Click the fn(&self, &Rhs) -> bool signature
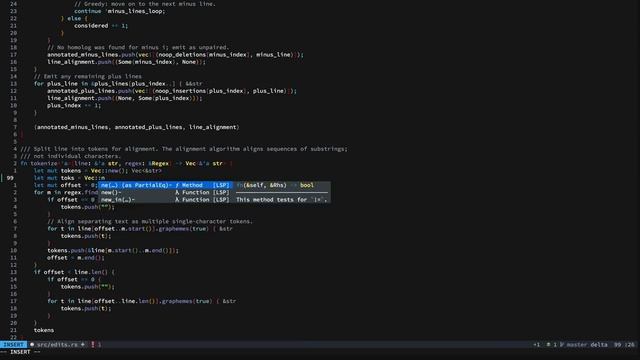 tap(275, 185)
